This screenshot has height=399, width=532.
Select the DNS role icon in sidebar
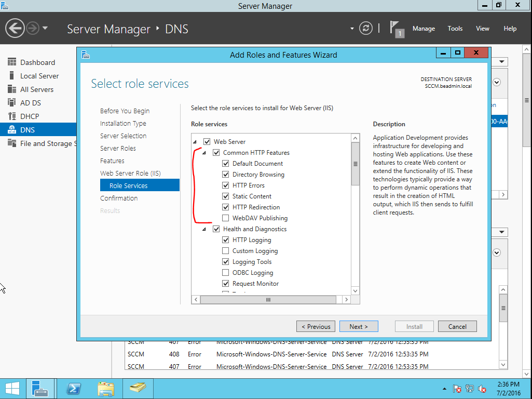[12, 130]
